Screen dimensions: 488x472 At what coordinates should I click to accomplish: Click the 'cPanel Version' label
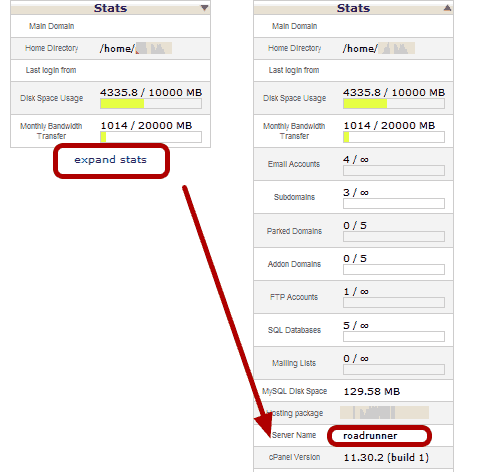[x=294, y=457]
